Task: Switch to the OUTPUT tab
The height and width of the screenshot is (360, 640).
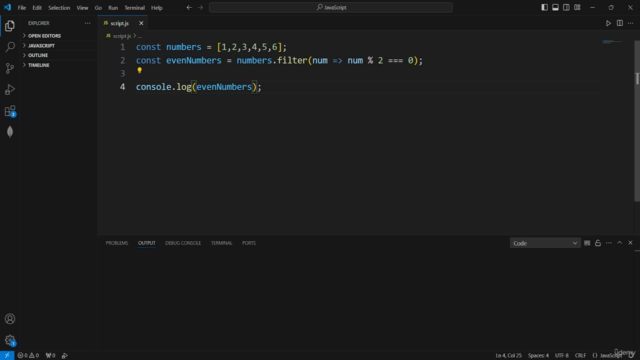Action: point(147,243)
